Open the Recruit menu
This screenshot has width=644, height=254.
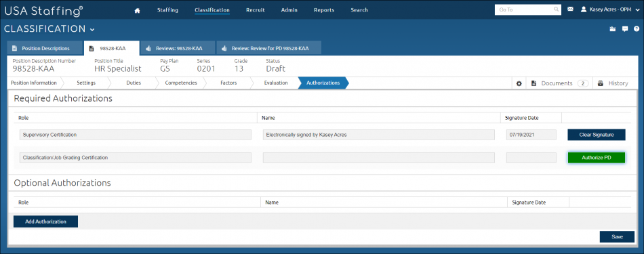pyautogui.click(x=256, y=10)
